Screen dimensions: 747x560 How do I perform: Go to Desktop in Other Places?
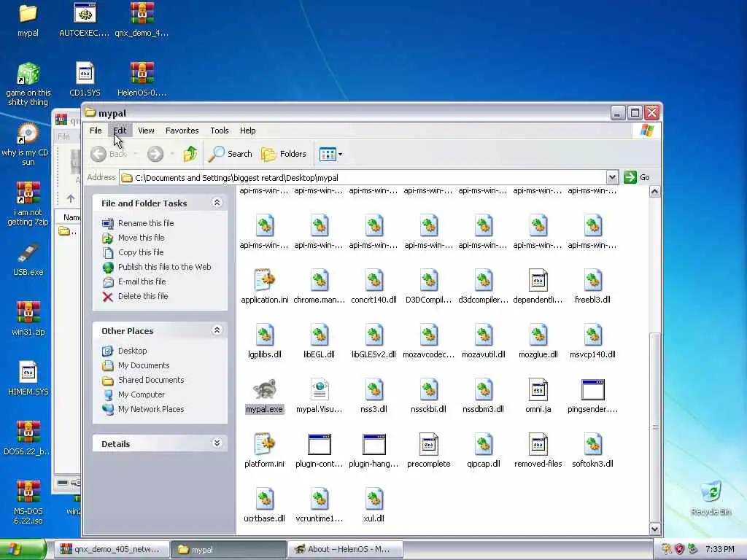point(133,351)
